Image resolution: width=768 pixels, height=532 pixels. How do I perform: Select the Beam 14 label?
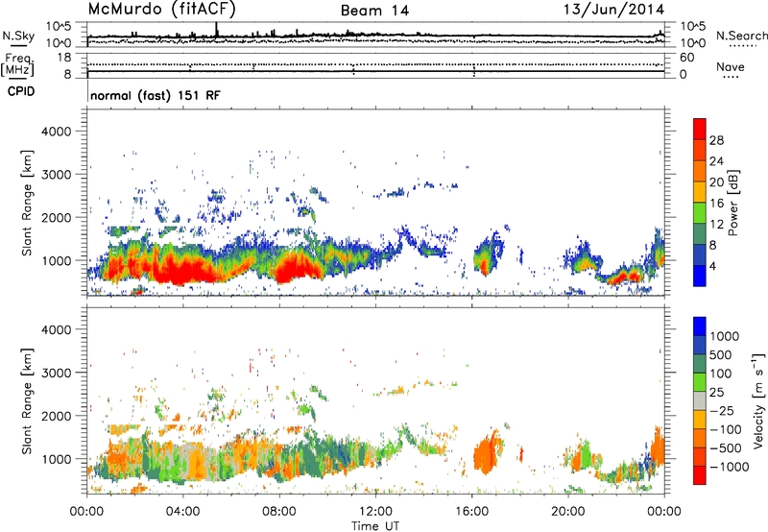point(374,11)
